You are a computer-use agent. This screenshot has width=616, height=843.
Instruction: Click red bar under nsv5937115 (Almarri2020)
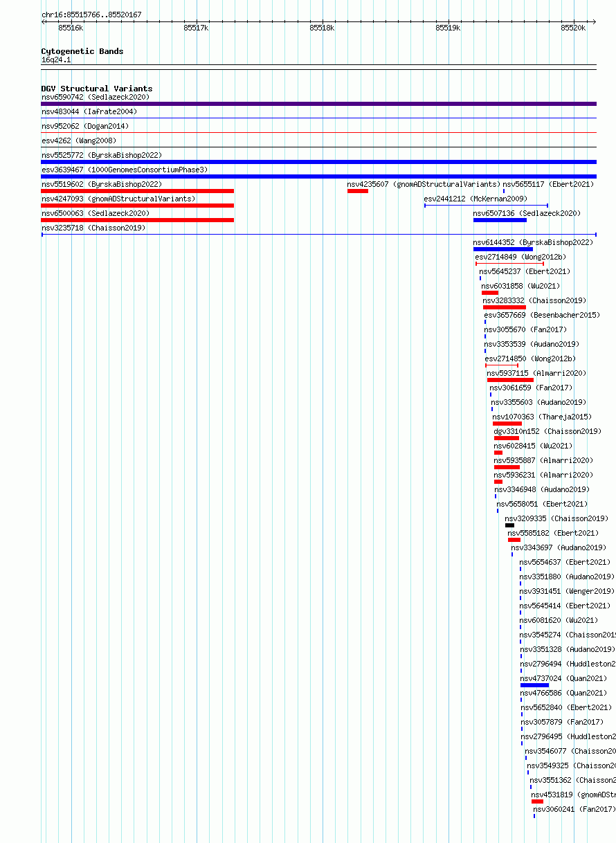click(x=510, y=380)
